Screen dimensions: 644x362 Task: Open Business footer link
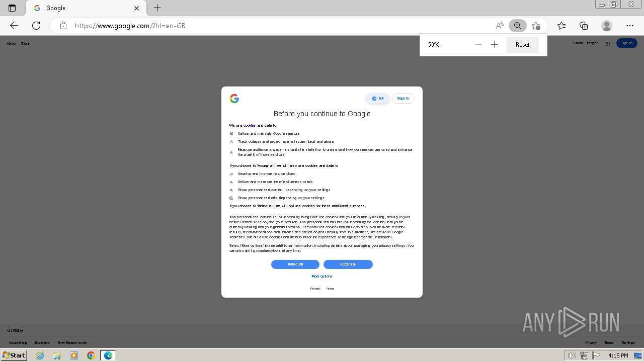tap(42, 343)
